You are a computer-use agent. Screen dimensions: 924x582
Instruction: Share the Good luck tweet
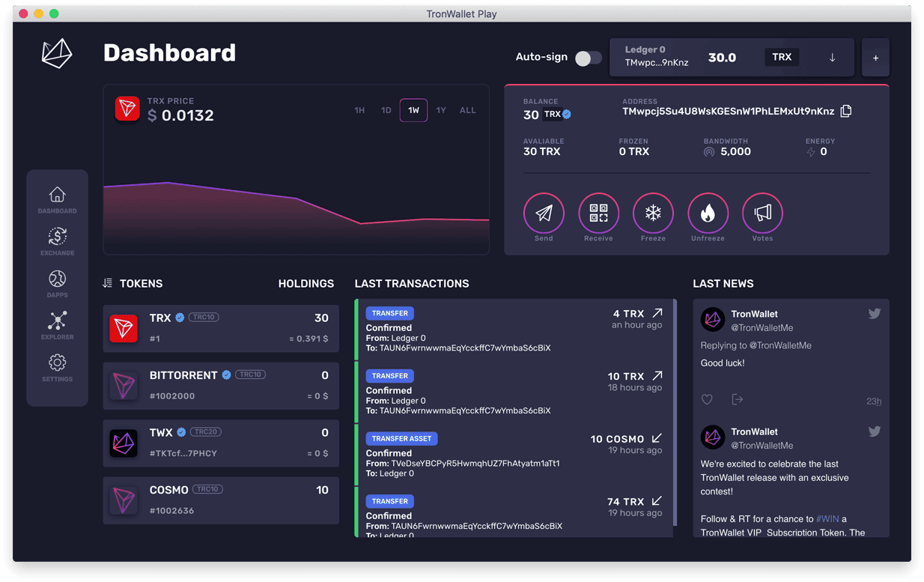click(737, 399)
